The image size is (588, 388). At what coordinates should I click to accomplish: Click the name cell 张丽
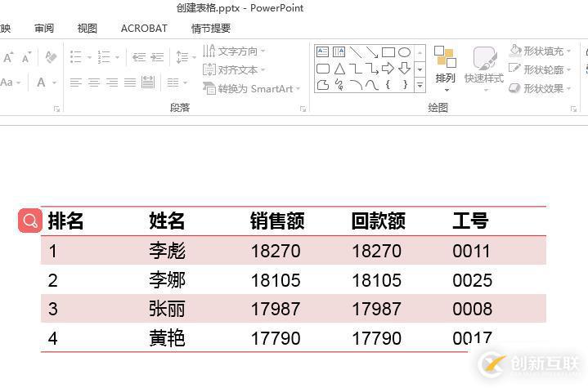pos(168,309)
